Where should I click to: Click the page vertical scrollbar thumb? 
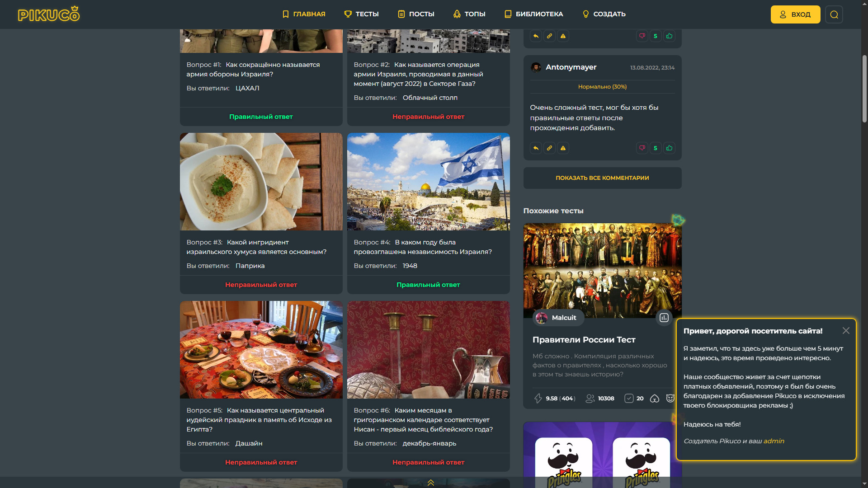[x=864, y=88]
